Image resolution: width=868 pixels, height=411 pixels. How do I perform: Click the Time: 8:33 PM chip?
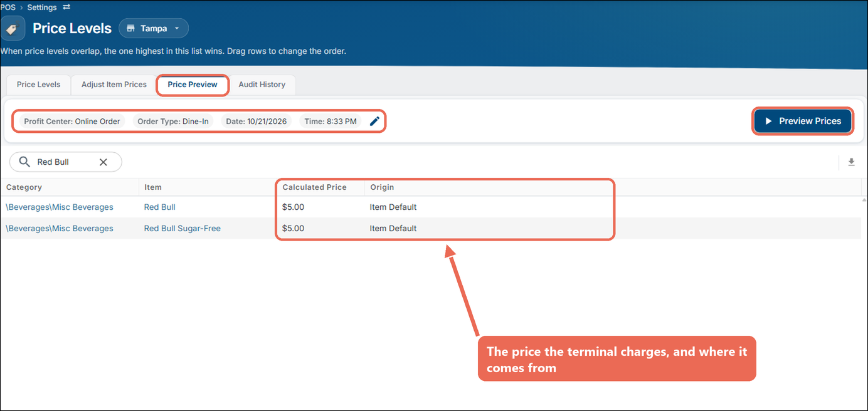click(x=331, y=122)
